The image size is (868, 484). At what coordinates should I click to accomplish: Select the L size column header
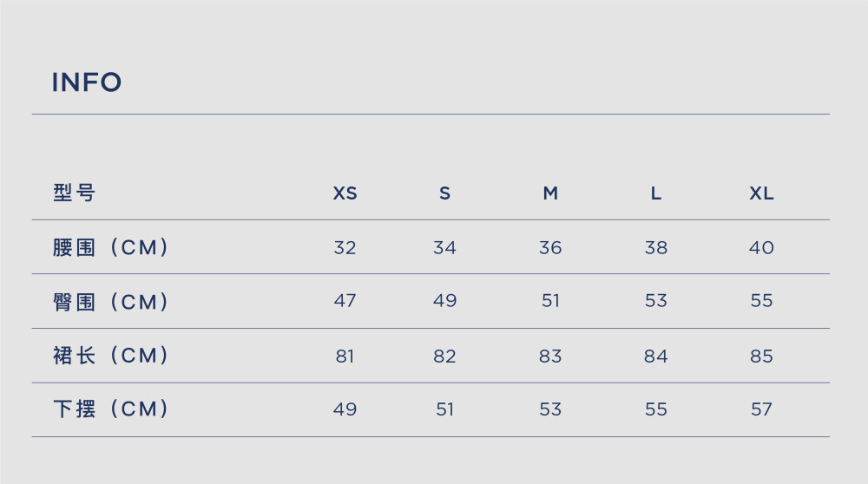[656, 193]
